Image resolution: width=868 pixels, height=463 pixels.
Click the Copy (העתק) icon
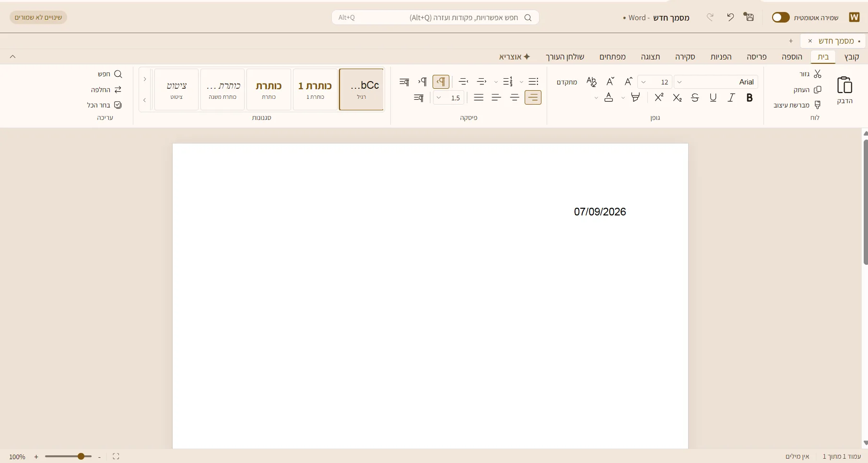pyautogui.click(x=818, y=90)
